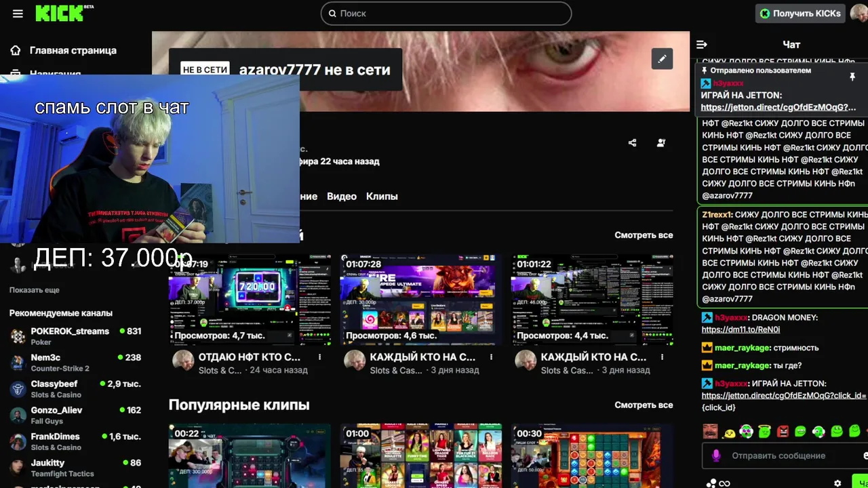
Task: Click the home icon beside Главная страница
Action: [16, 50]
